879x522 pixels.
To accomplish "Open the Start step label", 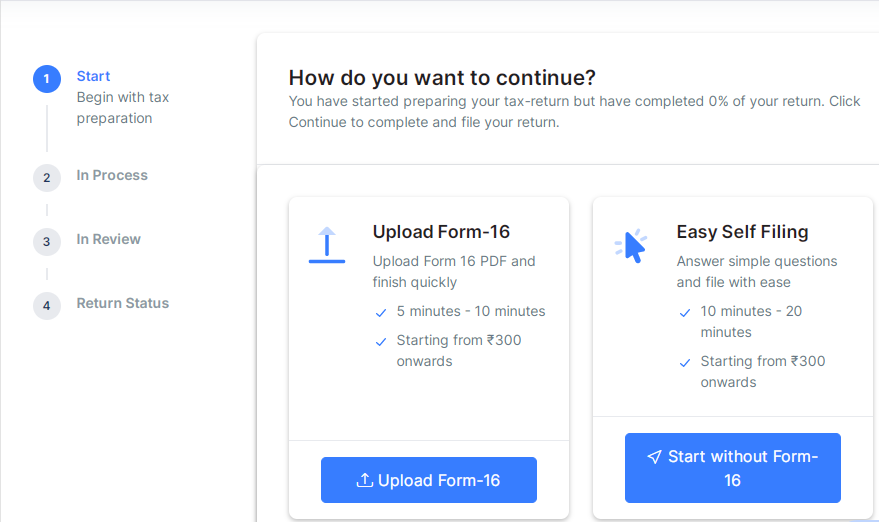I will [93, 76].
